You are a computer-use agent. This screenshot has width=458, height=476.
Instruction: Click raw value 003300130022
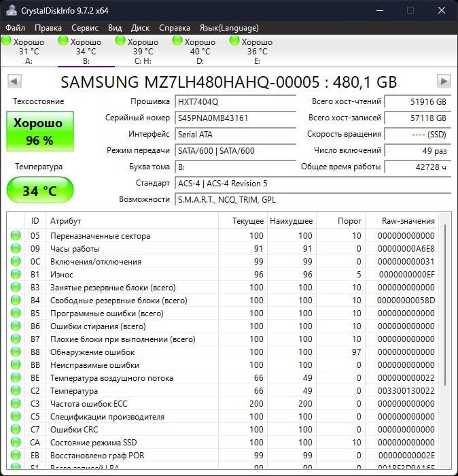tap(406, 391)
